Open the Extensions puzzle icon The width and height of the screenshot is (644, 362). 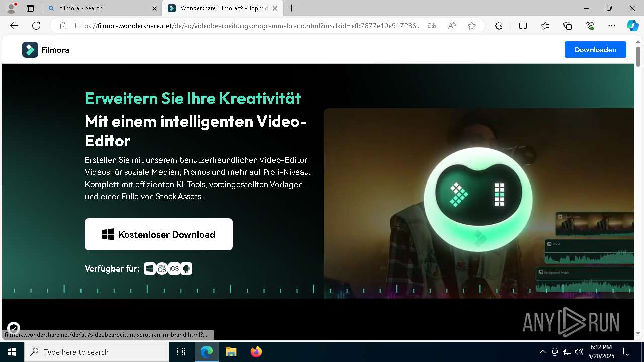tap(499, 26)
